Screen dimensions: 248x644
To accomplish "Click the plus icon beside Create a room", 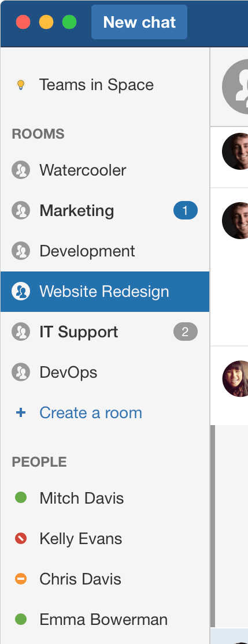I will 21,413.
